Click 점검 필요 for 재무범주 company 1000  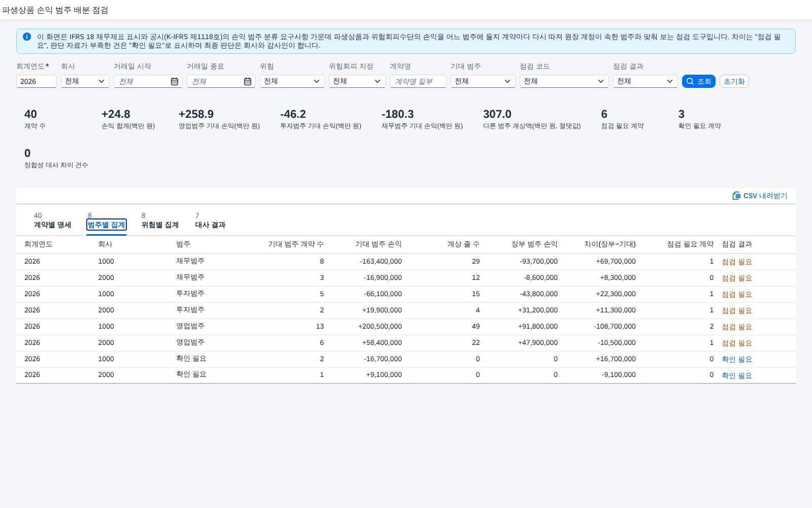[737, 262]
